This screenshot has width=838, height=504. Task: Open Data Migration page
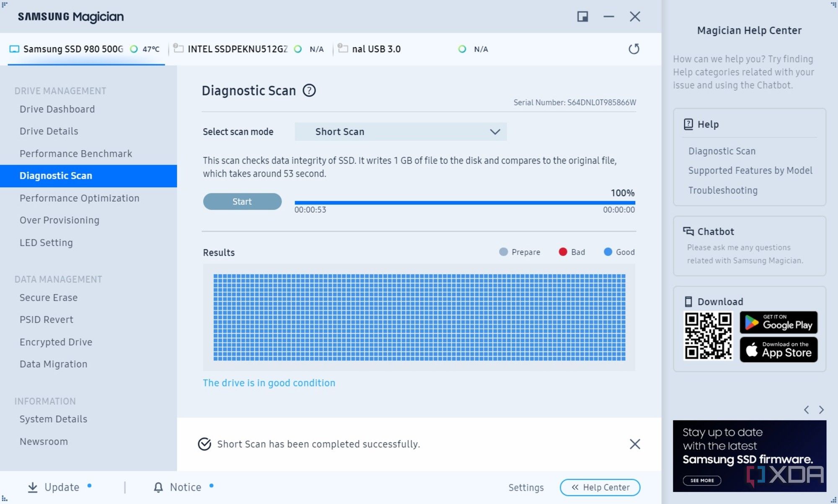click(54, 364)
